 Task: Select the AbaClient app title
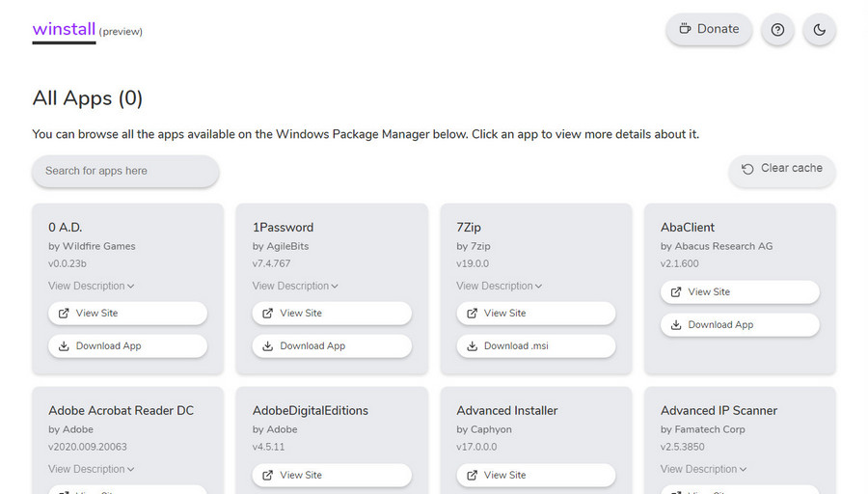[x=688, y=227]
